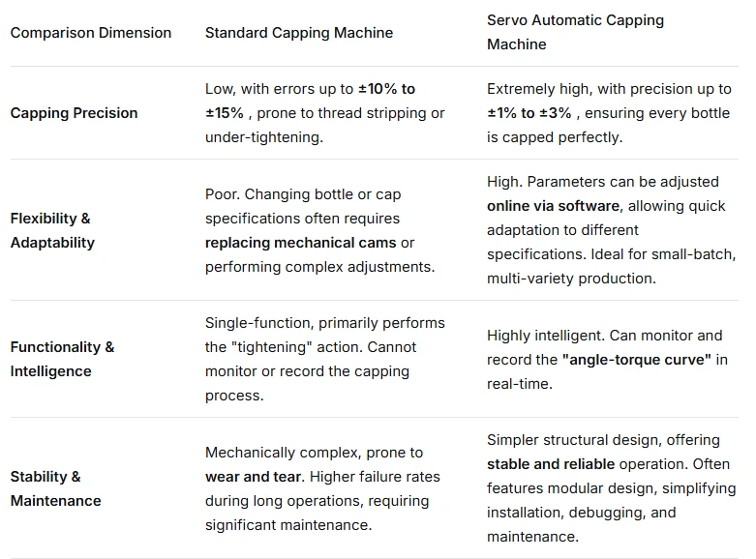
Task: Click the Mechanically complex description cell
Action: 322,488
